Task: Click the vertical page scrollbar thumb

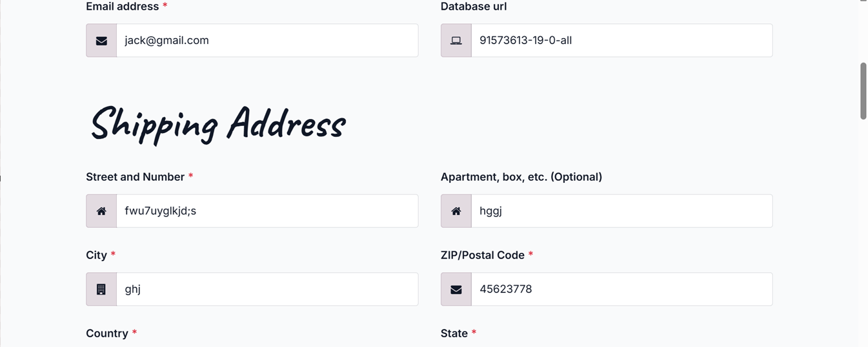Action: tap(863, 90)
